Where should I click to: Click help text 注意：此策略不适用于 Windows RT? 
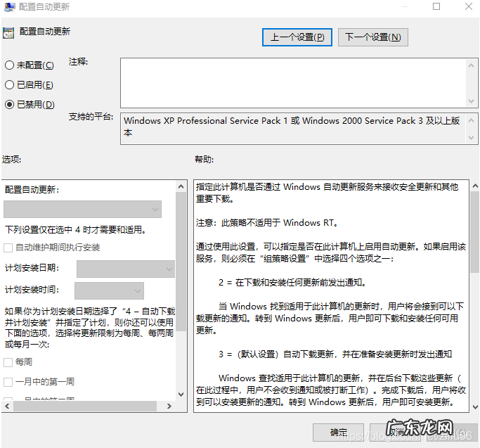[267, 222]
